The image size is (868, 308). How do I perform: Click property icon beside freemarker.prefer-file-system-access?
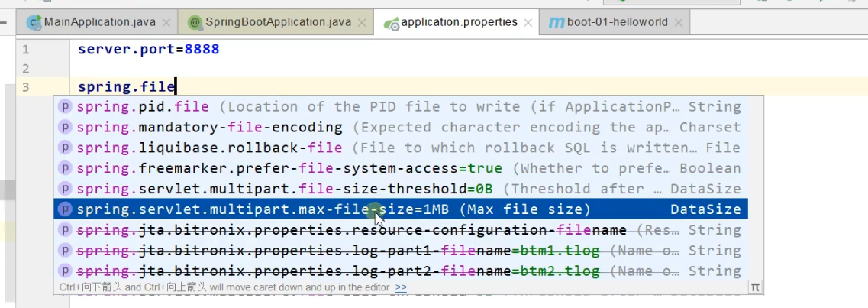(66, 168)
